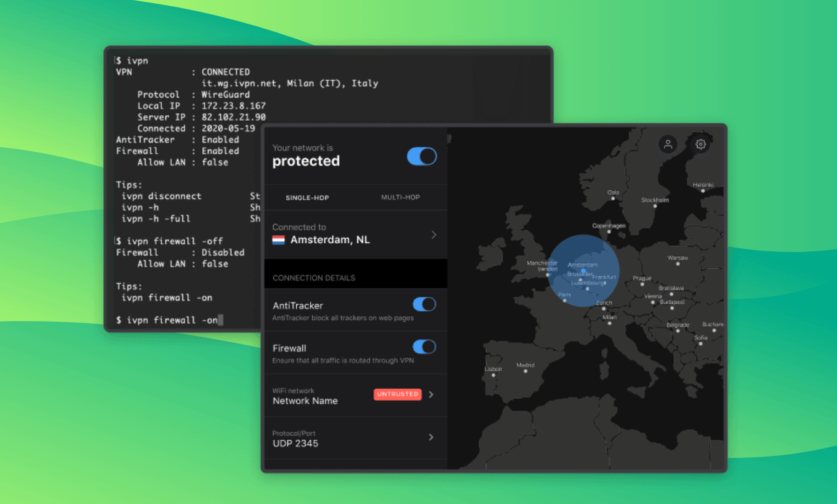The width and height of the screenshot is (837, 504).
Task: Select the Belgrade server dot on map
Action: pyautogui.click(x=676, y=331)
